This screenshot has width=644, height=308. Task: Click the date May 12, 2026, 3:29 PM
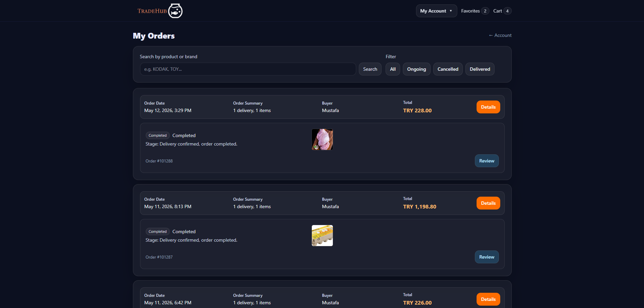click(x=168, y=110)
